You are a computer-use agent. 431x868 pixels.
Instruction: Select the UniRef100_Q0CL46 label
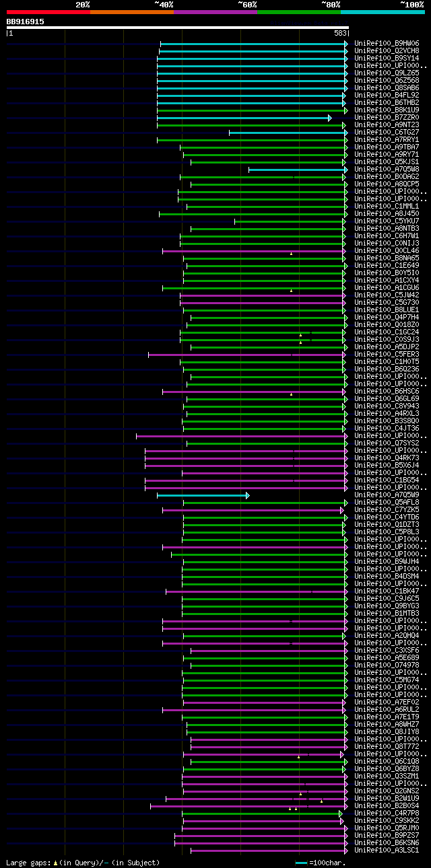[x=386, y=250]
